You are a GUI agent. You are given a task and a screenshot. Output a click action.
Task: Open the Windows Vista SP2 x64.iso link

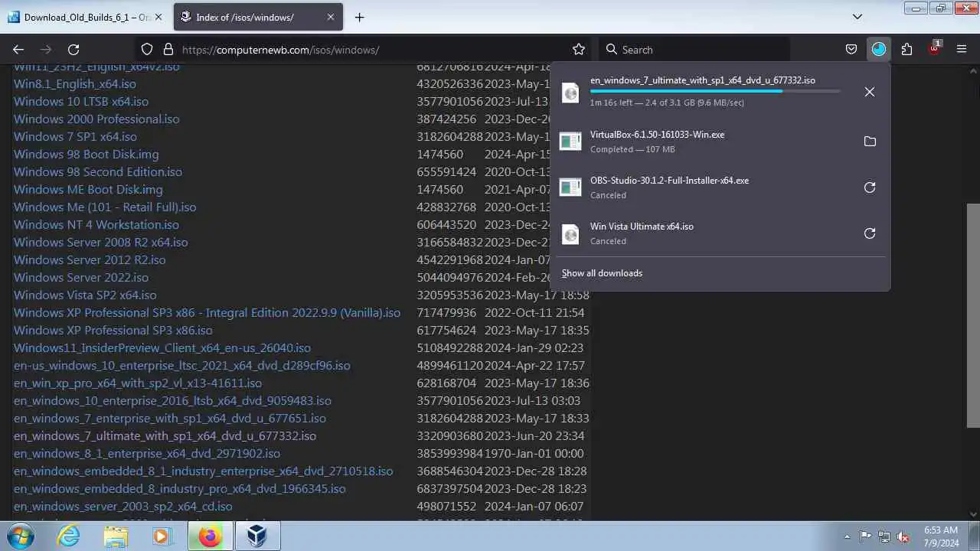click(x=85, y=295)
